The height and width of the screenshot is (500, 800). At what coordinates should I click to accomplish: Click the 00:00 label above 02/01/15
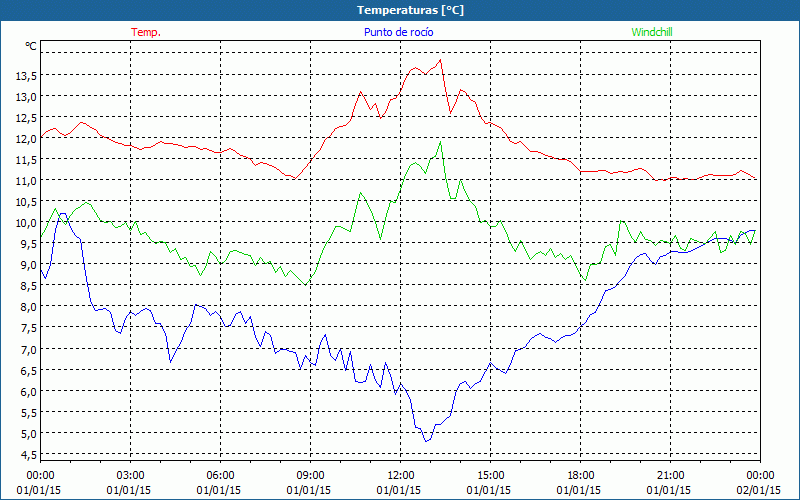pos(760,476)
